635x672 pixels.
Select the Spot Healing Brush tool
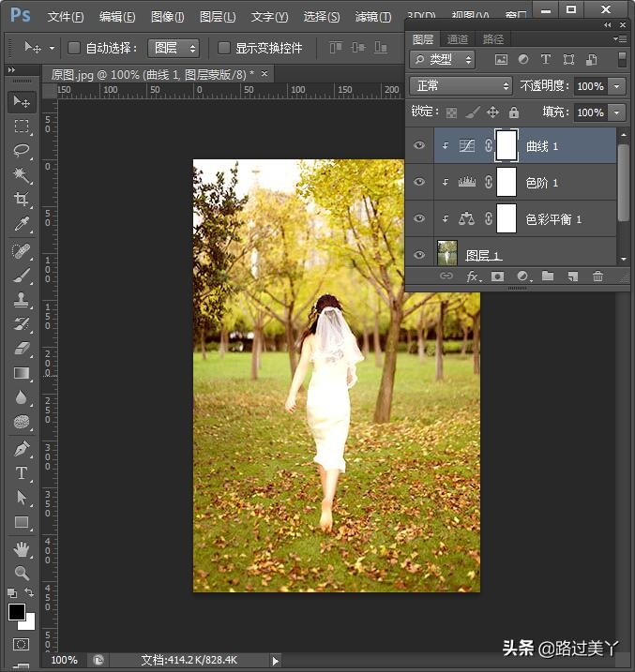tap(22, 251)
